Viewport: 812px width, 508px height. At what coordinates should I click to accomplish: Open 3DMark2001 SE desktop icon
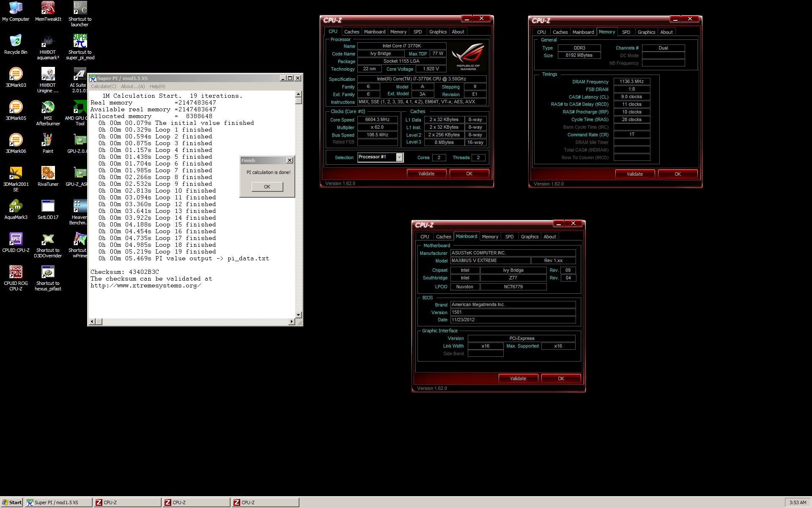[16, 179]
